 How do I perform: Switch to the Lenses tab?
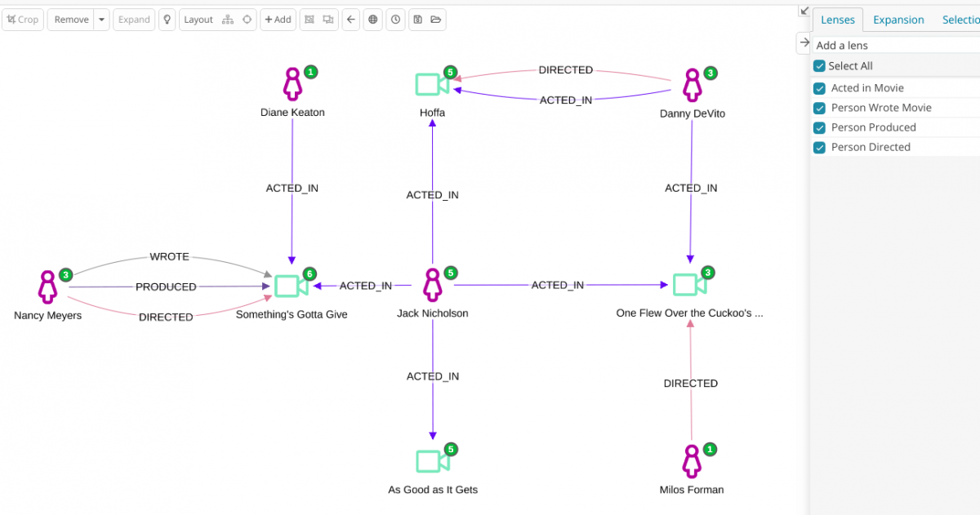838,20
